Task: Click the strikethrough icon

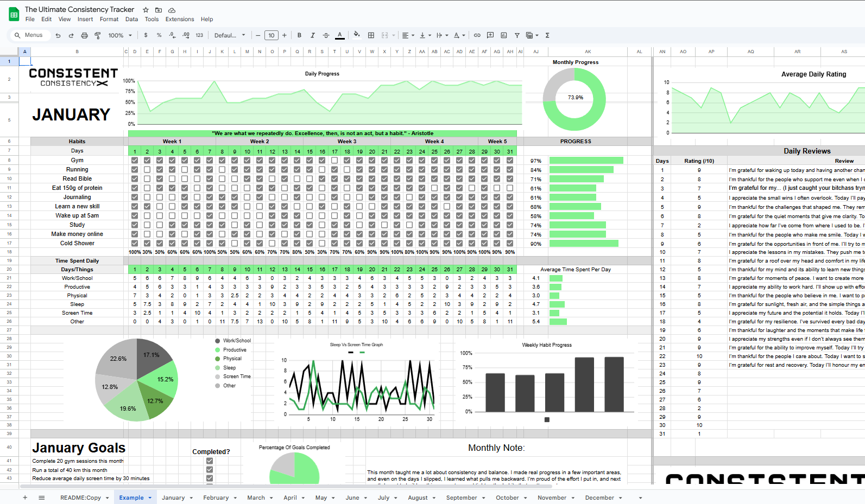Action: 326,35
